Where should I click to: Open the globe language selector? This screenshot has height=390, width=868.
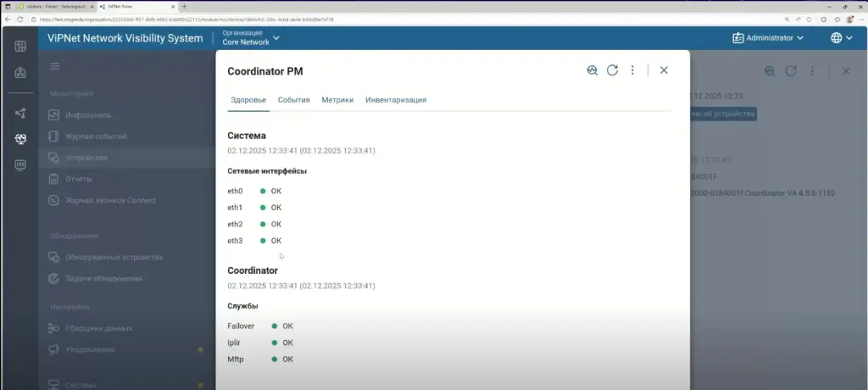coord(842,38)
